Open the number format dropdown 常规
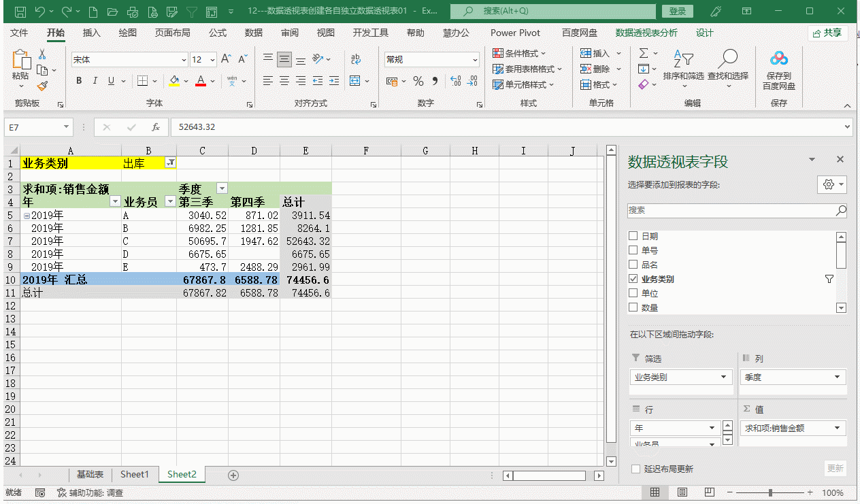This screenshot has height=504, width=860. tap(475, 60)
